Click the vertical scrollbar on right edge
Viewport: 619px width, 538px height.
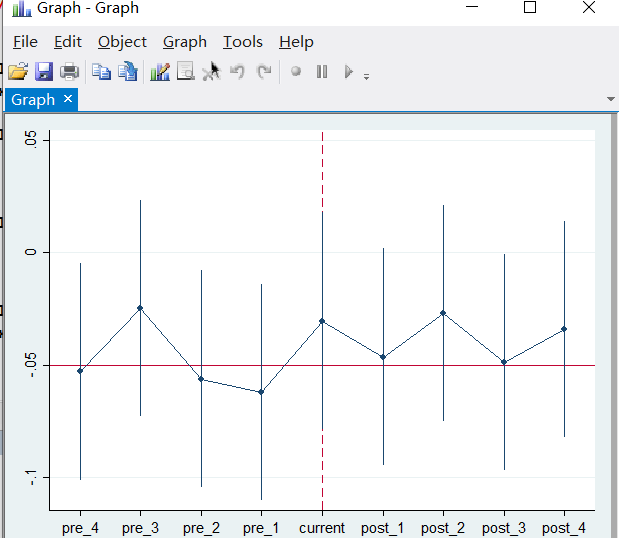click(615, 326)
